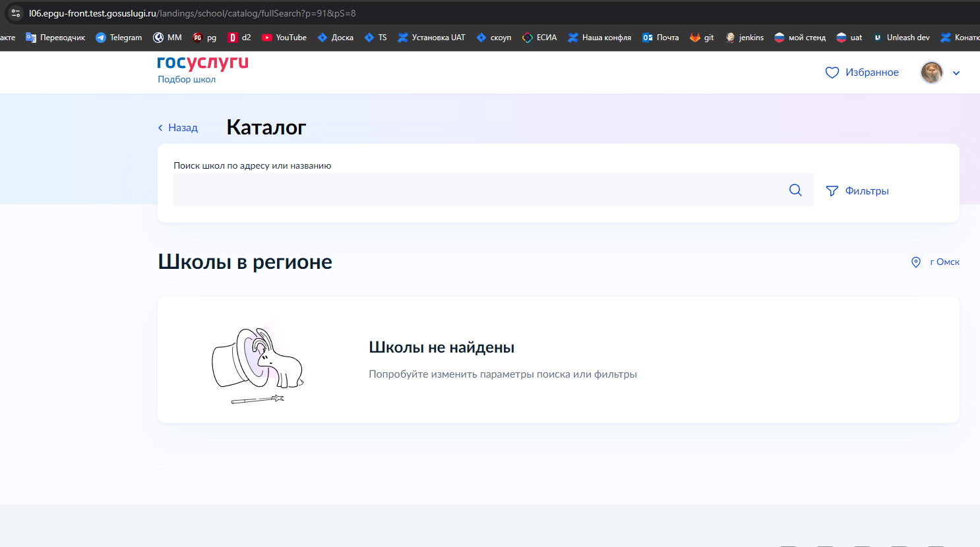Click the Каталог page heading
The height and width of the screenshot is (547, 980).
pos(266,127)
